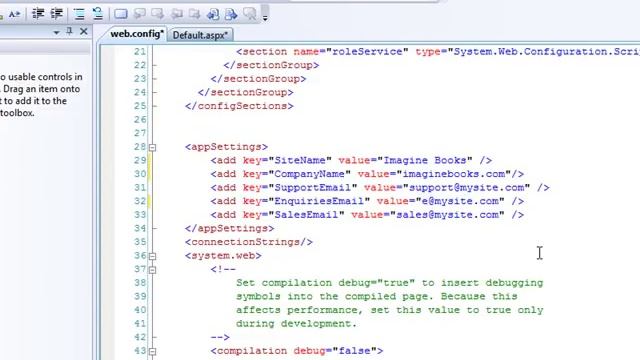Click the imaginebooks.com value
This screenshot has height=360, width=640.
[x=454, y=174]
